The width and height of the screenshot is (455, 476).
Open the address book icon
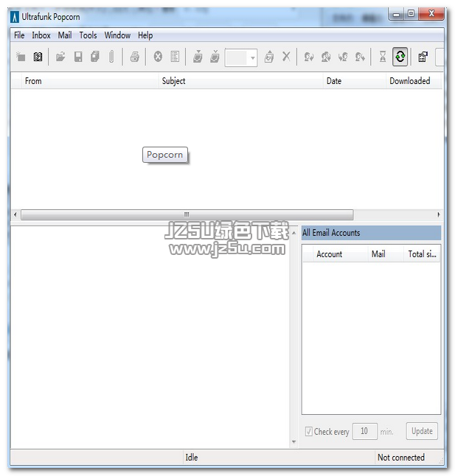(x=38, y=57)
